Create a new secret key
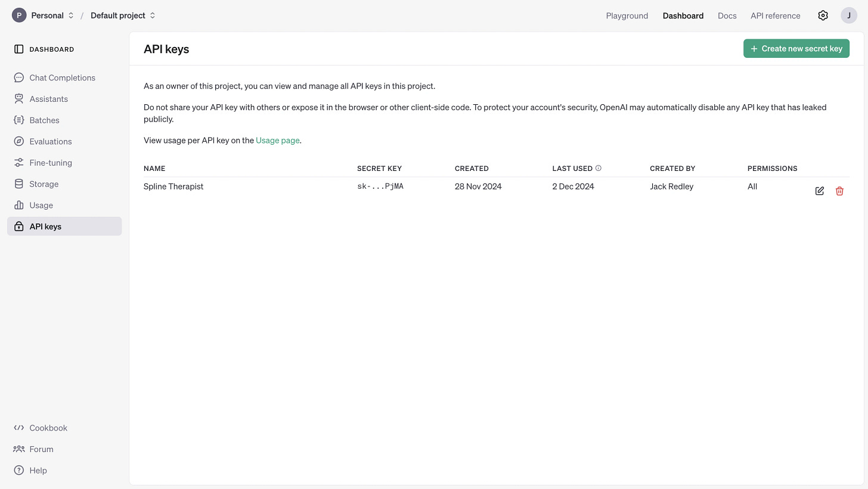Image resolution: width=868 pixels, height=489 pixels. (x=796, y=49)
